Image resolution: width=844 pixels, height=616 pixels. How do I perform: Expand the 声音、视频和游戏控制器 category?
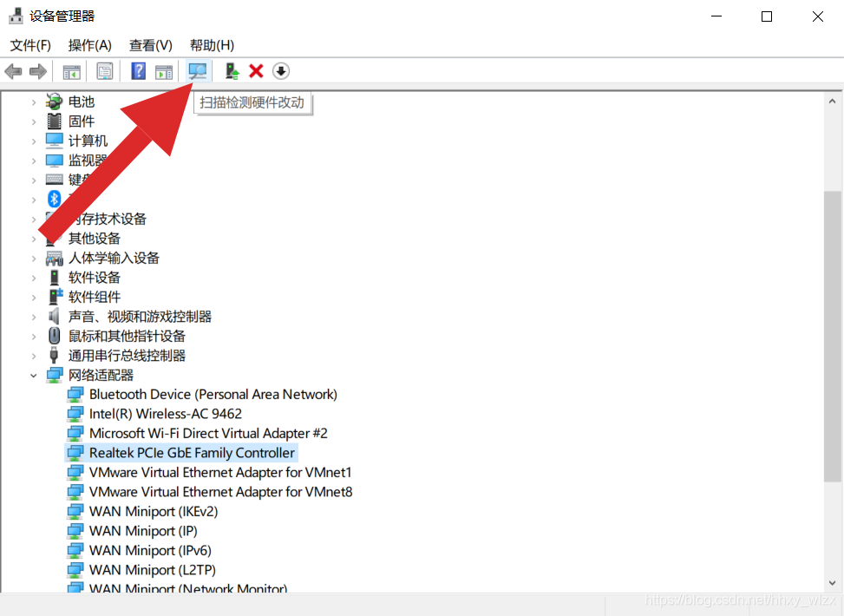point(33,317)
